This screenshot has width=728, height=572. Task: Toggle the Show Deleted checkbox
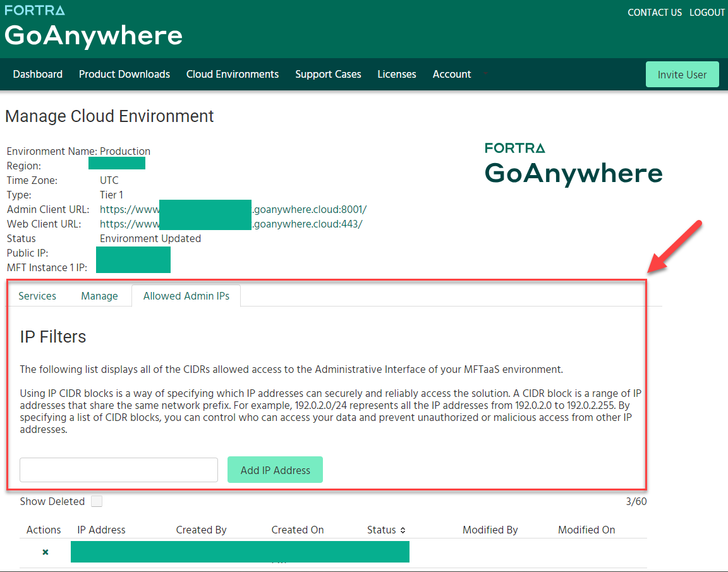pyautogui.click(x=96, y=501)
